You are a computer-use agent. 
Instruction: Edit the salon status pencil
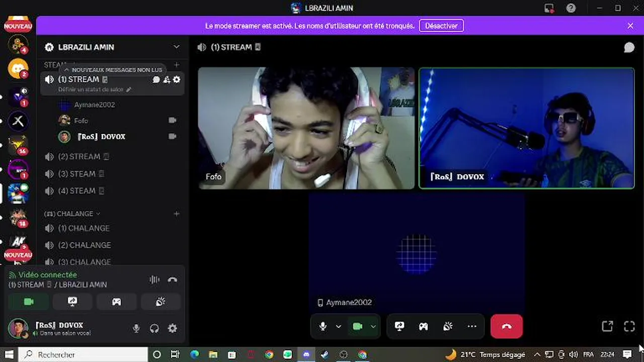129,89
